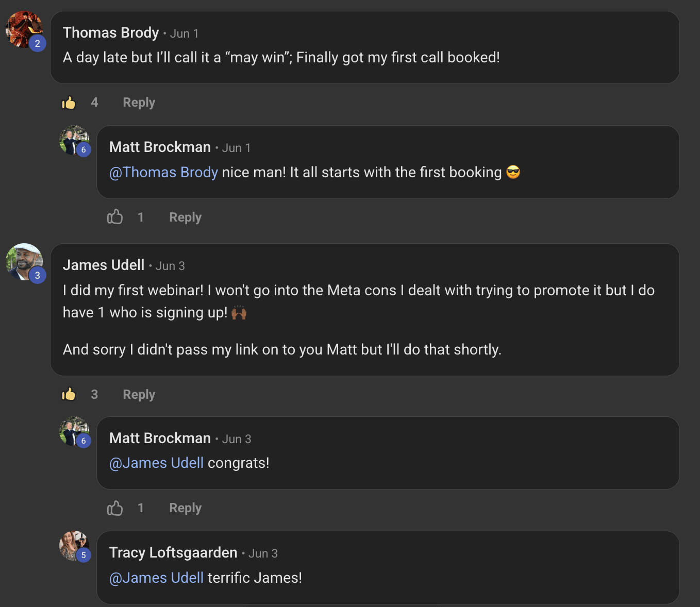Open James Udell's author name

tap(104, 265)
